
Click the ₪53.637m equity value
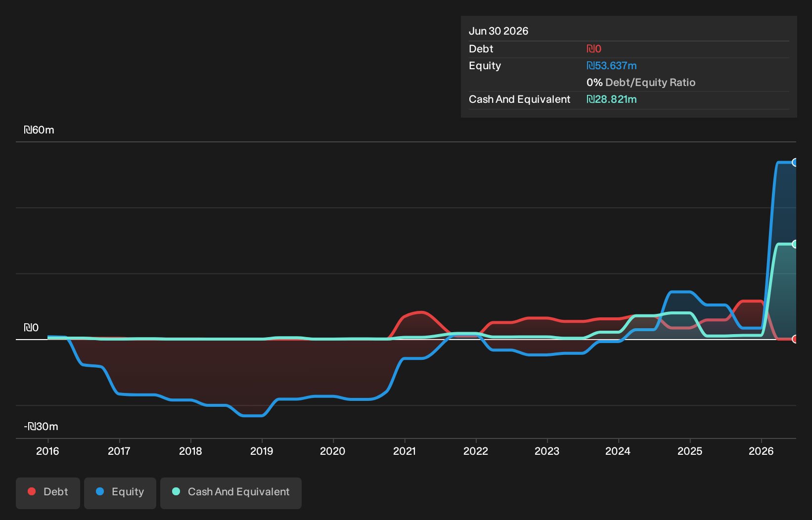click(x=612, y=66)
